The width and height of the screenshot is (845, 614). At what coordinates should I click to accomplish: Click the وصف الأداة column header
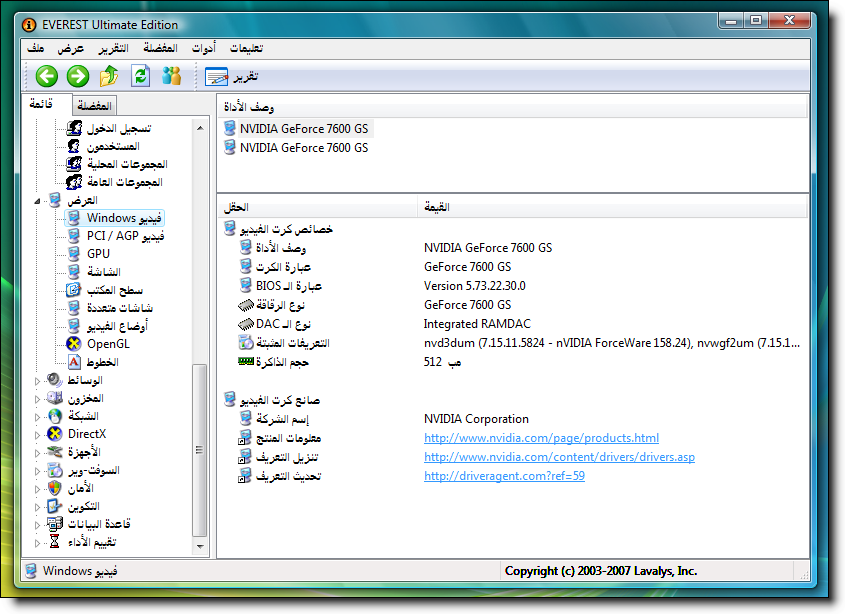(x=512, y=107)
